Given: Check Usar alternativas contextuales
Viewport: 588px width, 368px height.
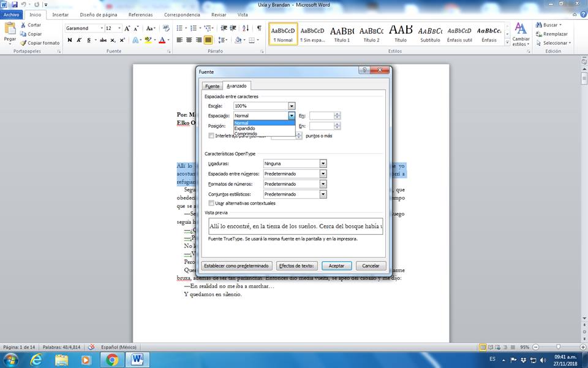Looking at the screenshot, I should click(211, 203).
